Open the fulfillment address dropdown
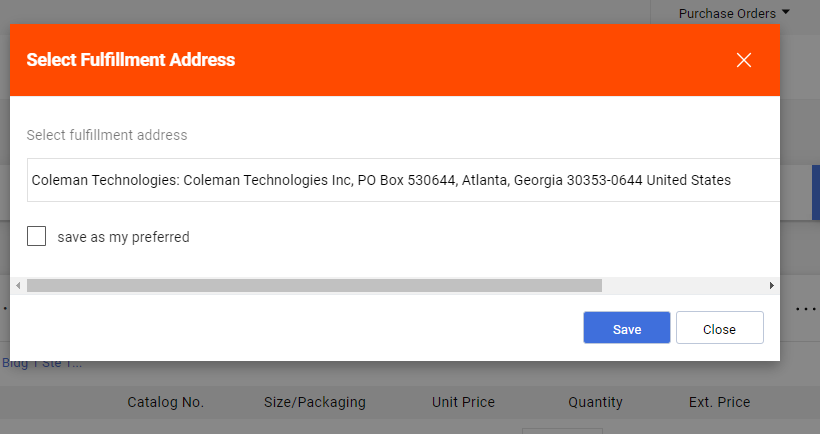The height and width of the screenshot is (434, 820). (x=403, y=180)
